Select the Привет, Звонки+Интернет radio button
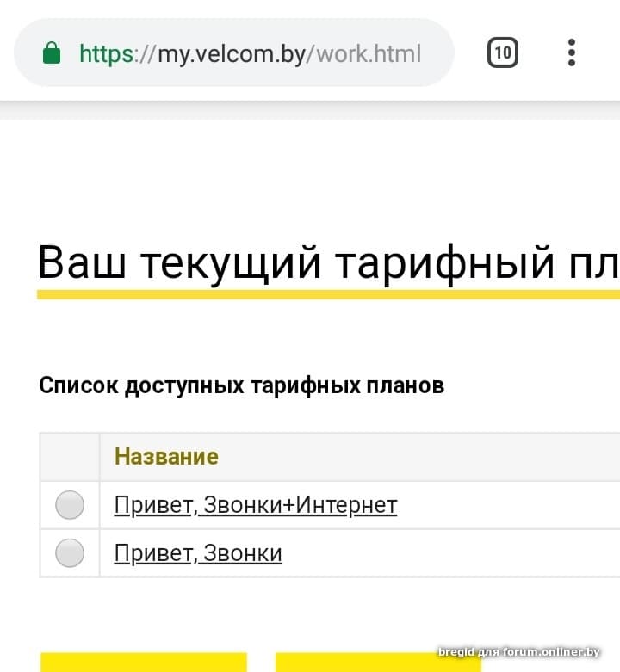The image size is (620, 672). (70, 505)
